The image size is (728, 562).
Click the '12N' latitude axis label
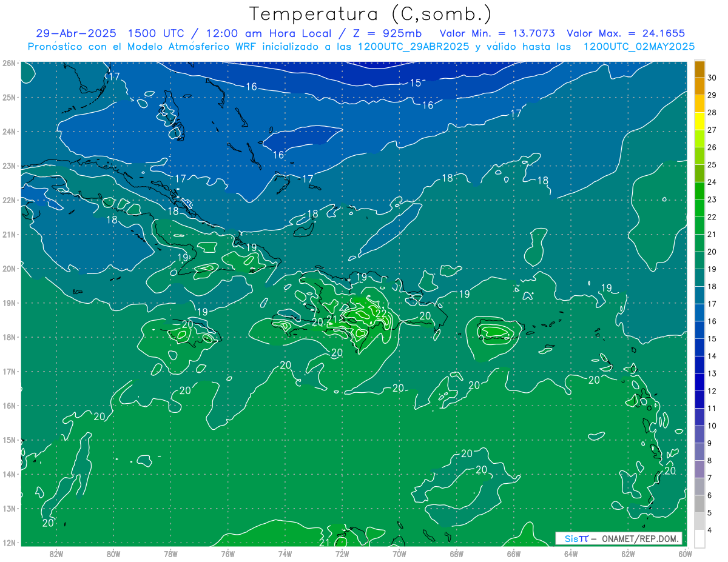9,543
